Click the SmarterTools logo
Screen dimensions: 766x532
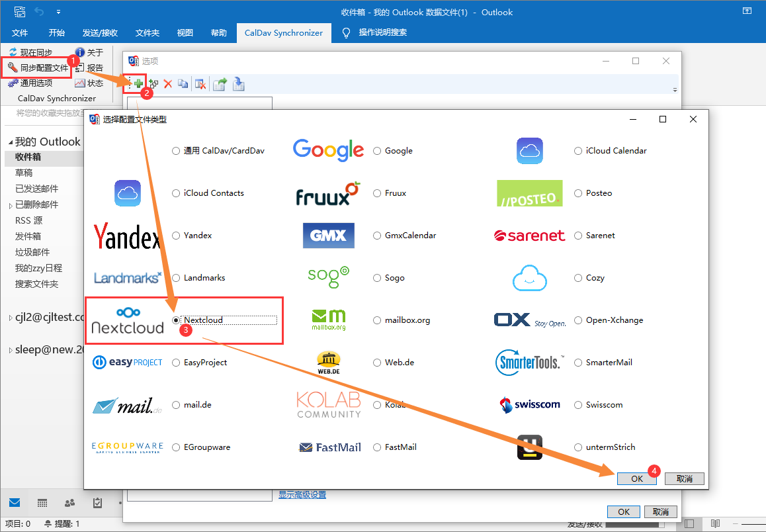(529, 363)
